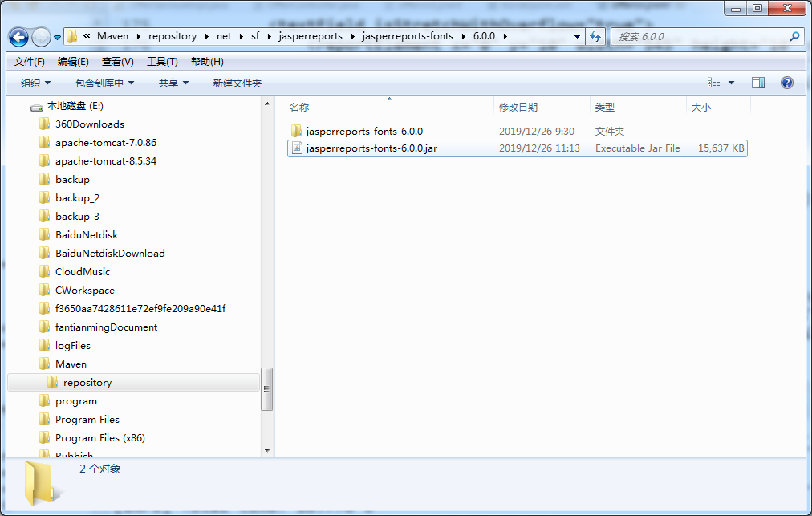The height and width of the screenshot is (516, 812).
Task: Open help with the question mark icon
Action: [786, 83]
